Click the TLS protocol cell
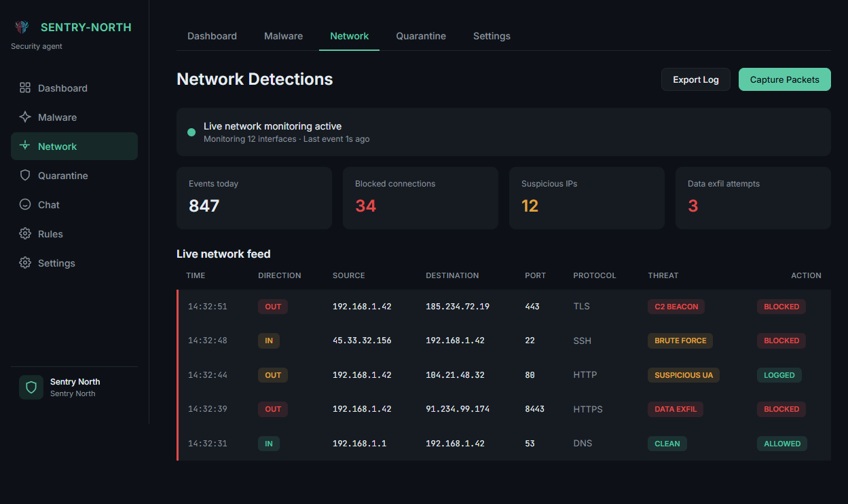This screenshot has width=848, height=504. (x=581, y=307)
